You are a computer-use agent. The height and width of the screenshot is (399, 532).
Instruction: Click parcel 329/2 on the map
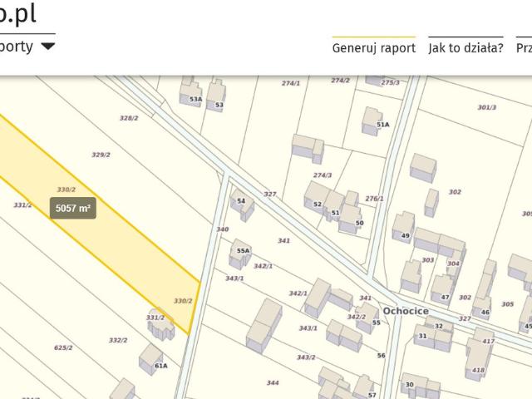click(x=101, y=155)
